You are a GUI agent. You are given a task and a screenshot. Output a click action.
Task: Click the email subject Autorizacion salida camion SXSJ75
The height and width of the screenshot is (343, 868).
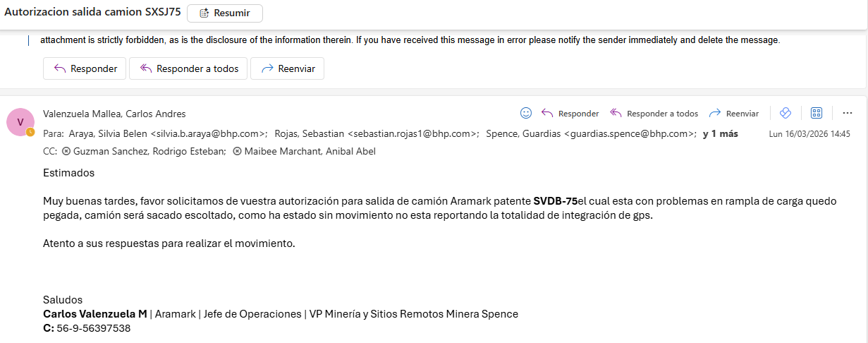point(92,13)
